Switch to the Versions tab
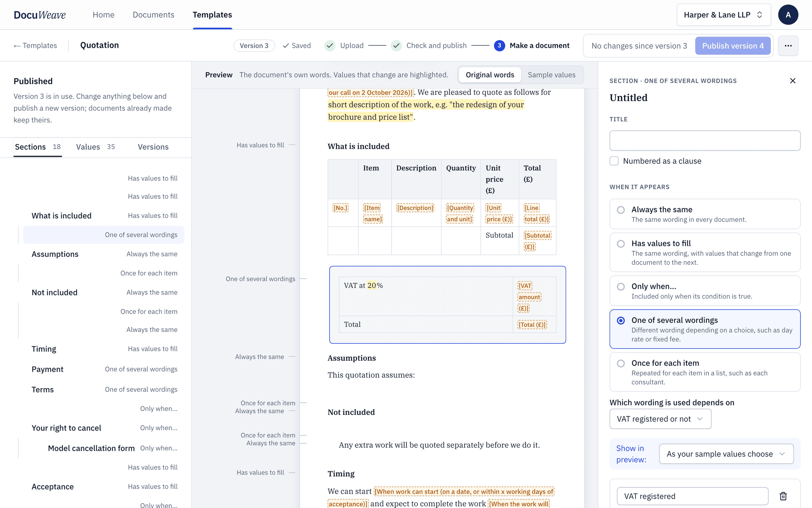 tap(153, 147)
